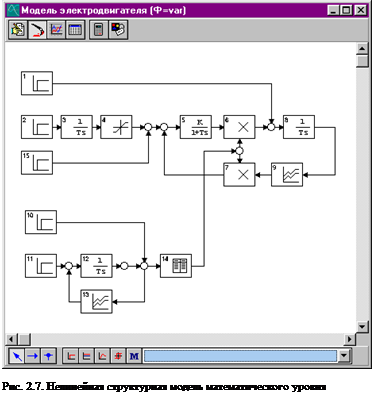Click the vertical scrollbar down arrow

pyautogui.click(x=362, y=326)
